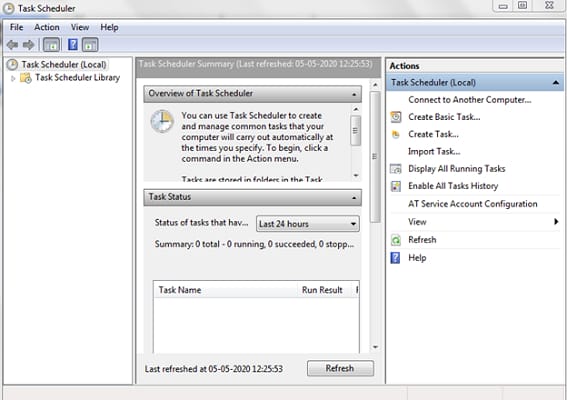Select Task Scheduler (Local) tree item

pos(64,65)
